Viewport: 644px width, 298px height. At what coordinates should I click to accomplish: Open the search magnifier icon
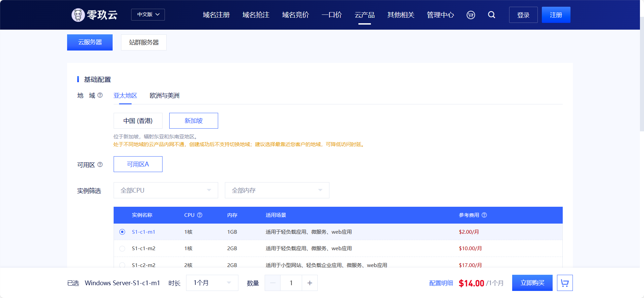492,15
